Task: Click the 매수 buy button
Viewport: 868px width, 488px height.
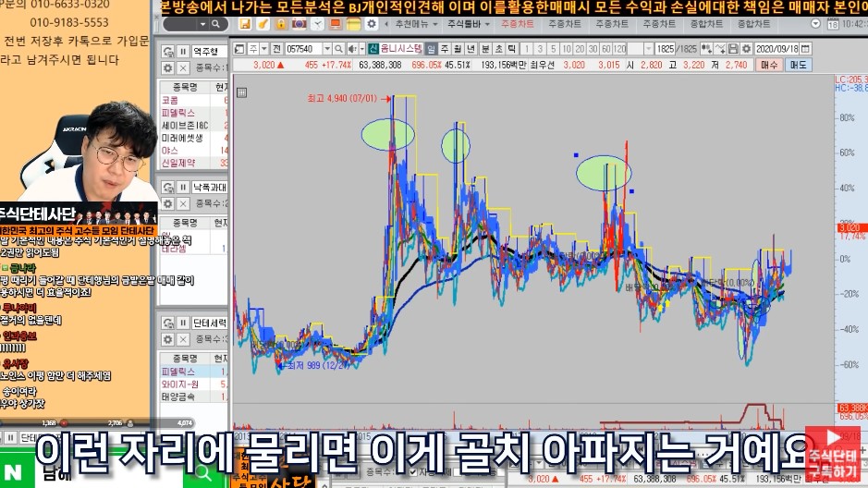Action: point(769,65)
